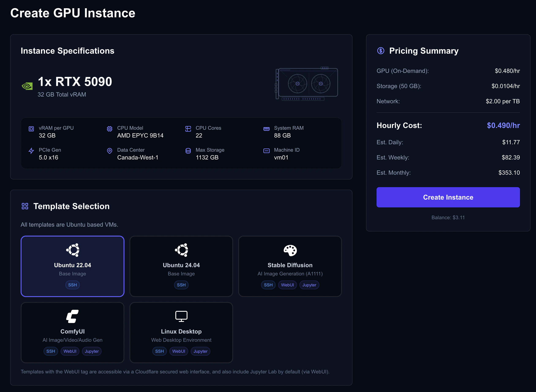Image resolution: width=536 pixels, height=392 pixels.
Task: Select the ComfyUI template
Action: coord(72,333)
